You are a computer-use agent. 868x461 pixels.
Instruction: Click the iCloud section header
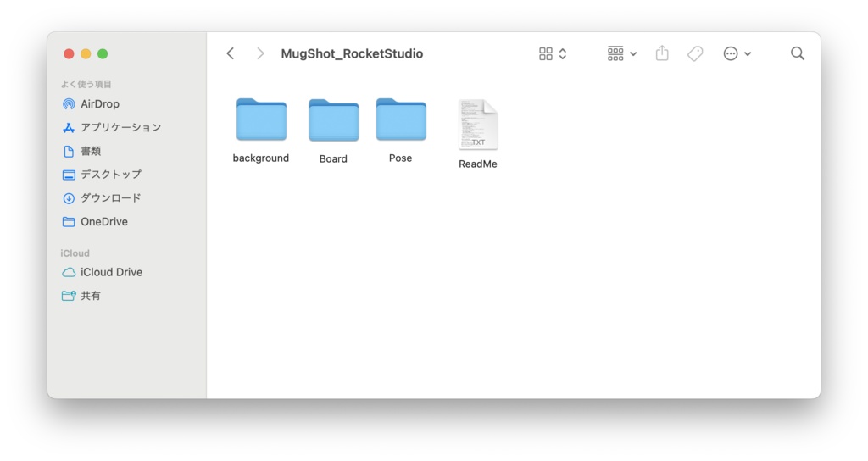[x=75, y=253]
